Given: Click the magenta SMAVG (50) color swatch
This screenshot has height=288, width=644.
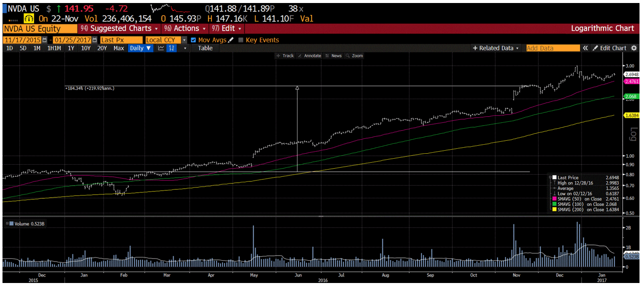Looking at the screenshot, I should coord(554,199).
